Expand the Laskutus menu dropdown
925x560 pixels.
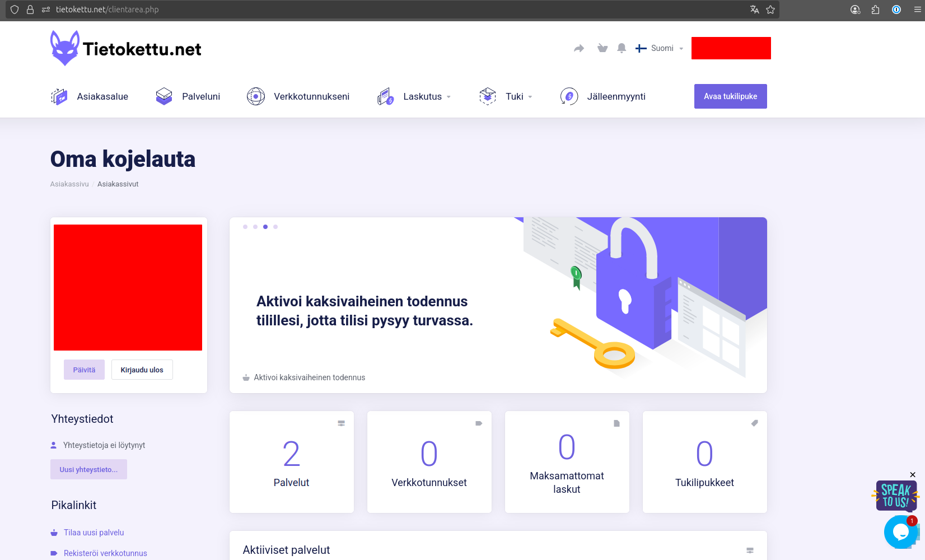pyautogui.click(x=423, y=97)
